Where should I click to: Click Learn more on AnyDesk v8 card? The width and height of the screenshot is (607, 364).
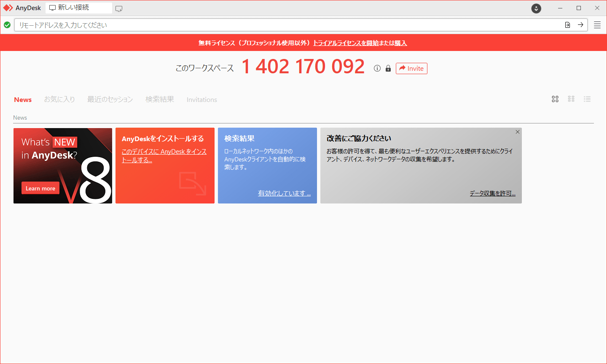click(40, 188)
